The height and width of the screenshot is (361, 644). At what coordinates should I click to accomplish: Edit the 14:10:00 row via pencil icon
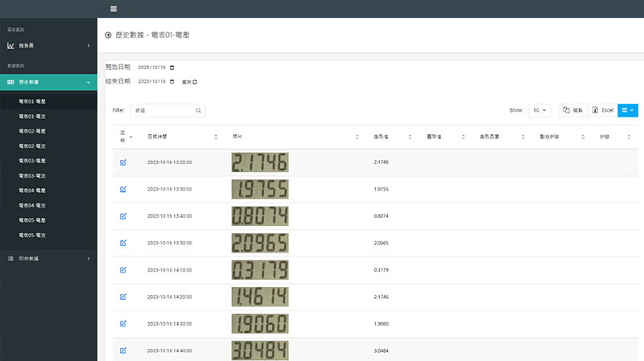[123, 270]
